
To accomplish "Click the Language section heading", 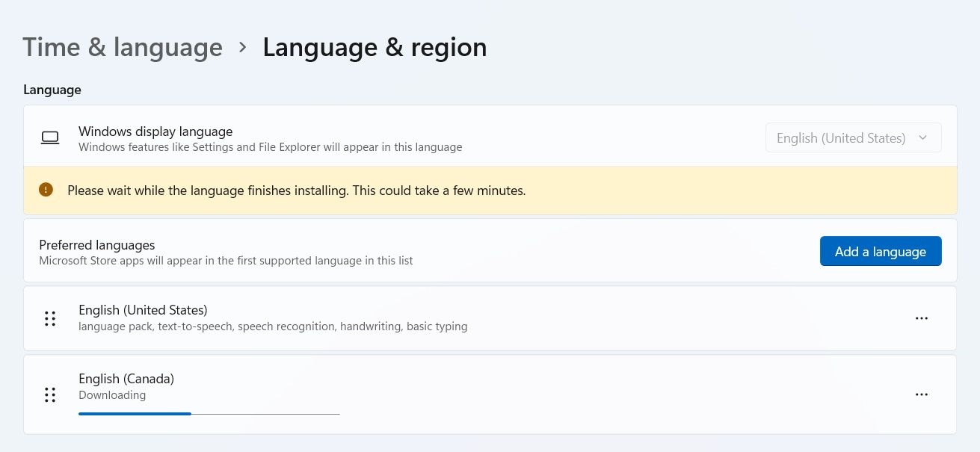I will 52,90.
